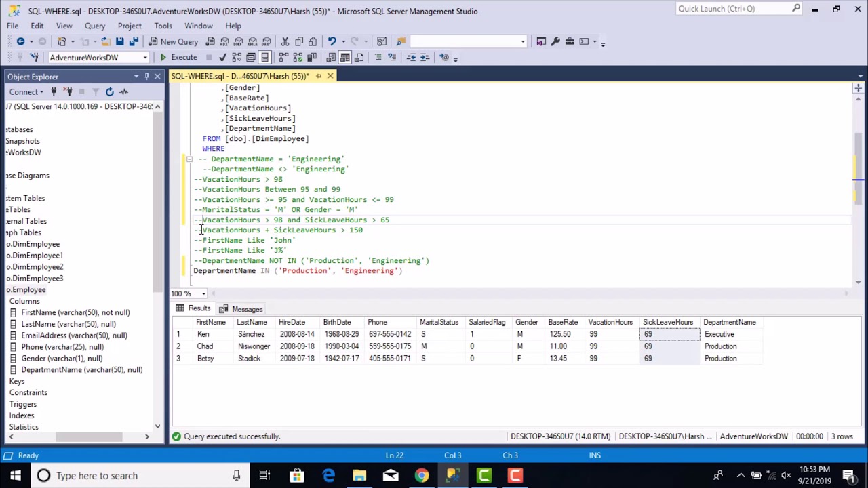Toggle Include Actual Execution Plan
Viewport: 868px width, 488px height.
pos(283,57)
